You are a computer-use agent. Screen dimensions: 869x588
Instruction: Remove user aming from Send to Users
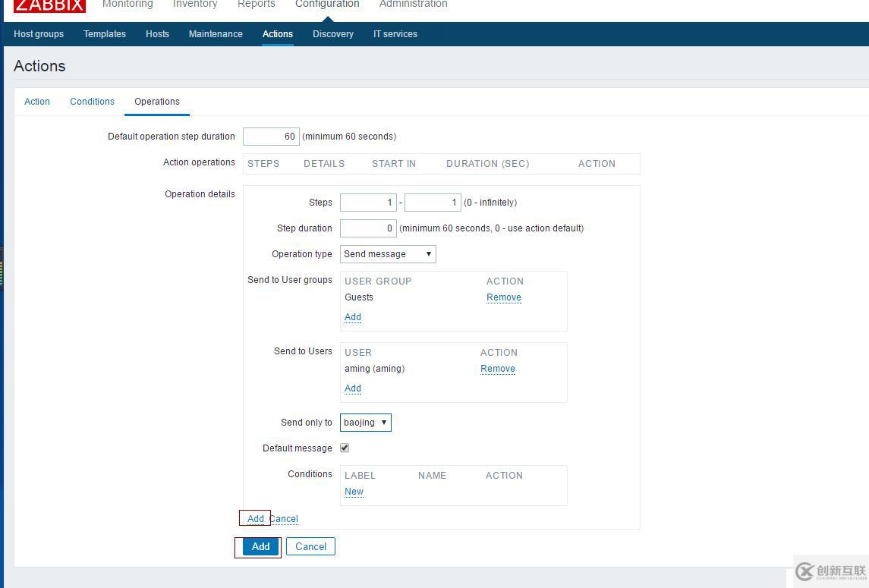pos(497,368)
